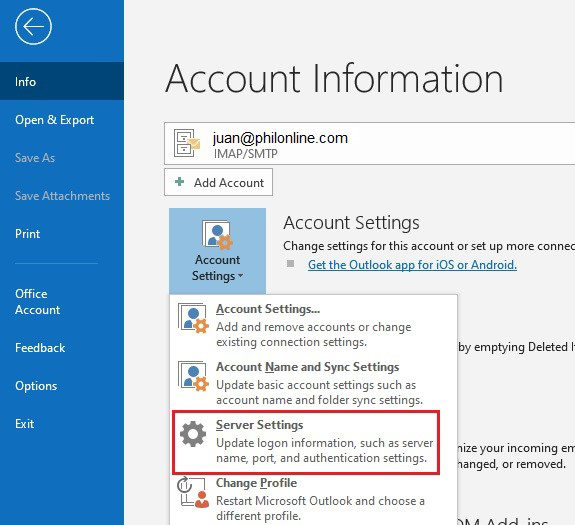Click the green plus icon on Add Account
The image size is (575, 525).
(179, 181)
